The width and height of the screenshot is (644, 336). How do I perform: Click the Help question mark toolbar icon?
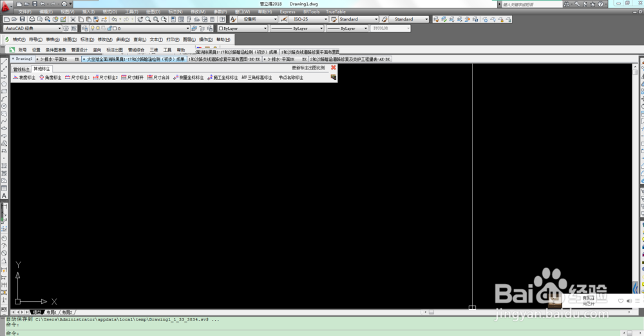pos(222,19)
